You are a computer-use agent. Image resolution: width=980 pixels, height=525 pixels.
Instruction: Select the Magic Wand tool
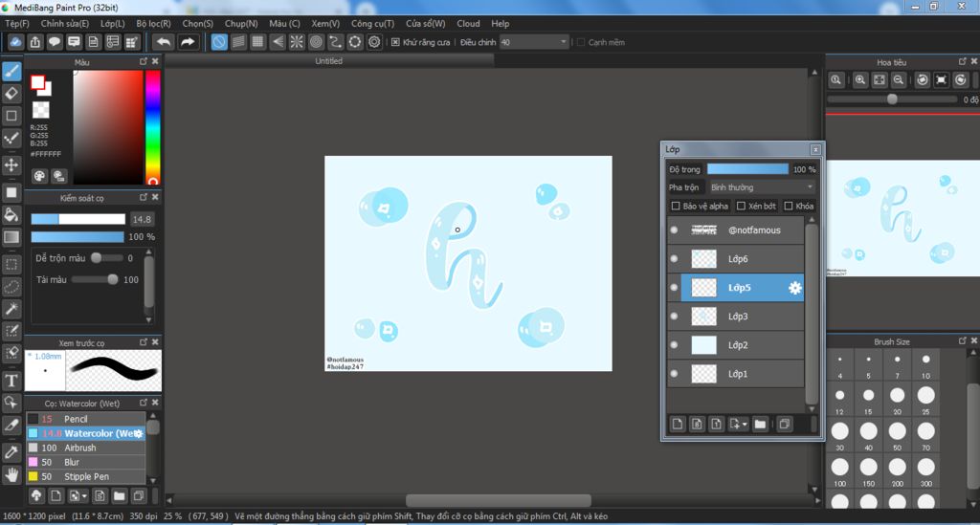pyautogui.click(x=11, y=308)
